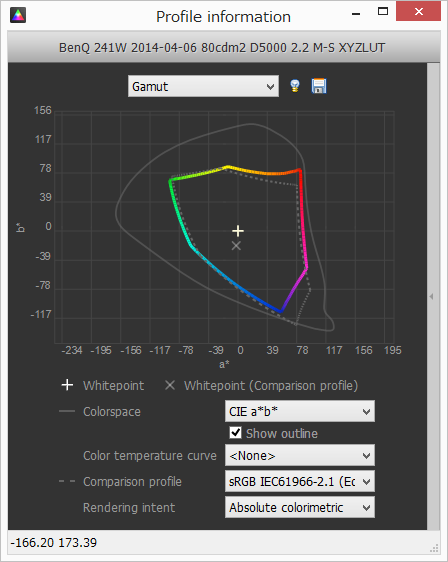The width and height of the screenshot is (448, 562).
Task: Maximize the Profile information window
Action: pyautogui.click(x=383, y=11)
